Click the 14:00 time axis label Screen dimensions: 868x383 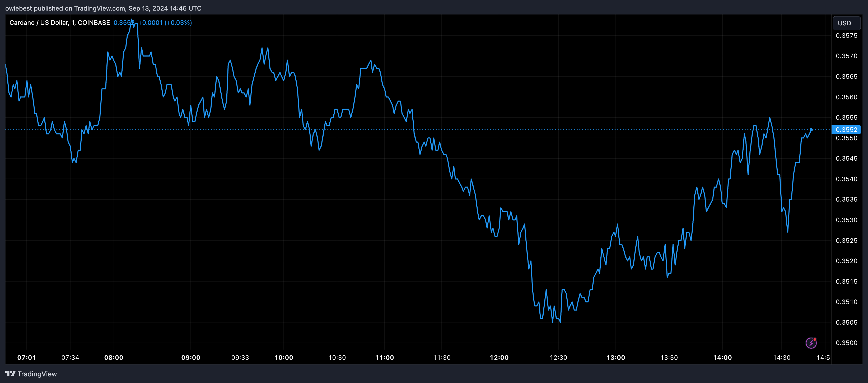pos(722,357)
